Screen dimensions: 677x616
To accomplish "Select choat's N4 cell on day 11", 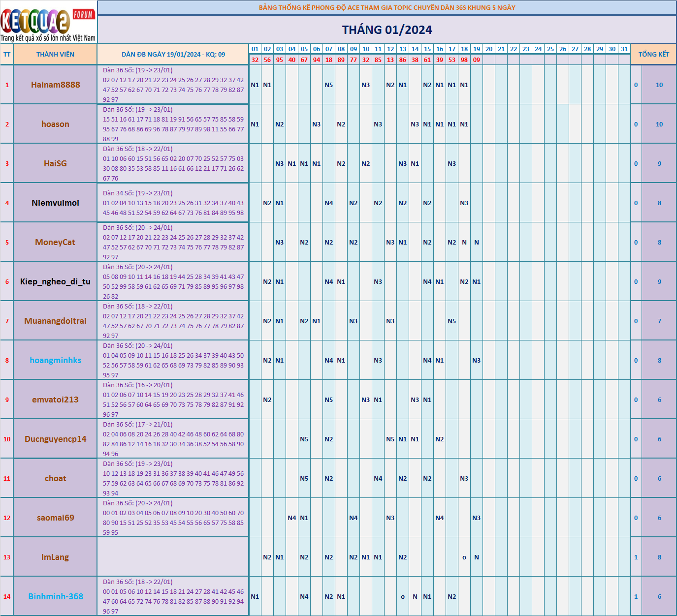I will coord(378,478).
